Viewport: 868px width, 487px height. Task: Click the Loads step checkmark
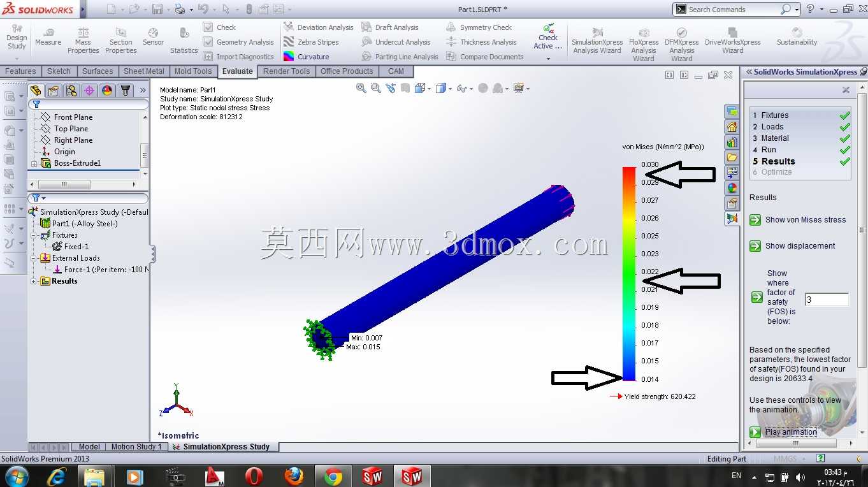coord(844,127)
